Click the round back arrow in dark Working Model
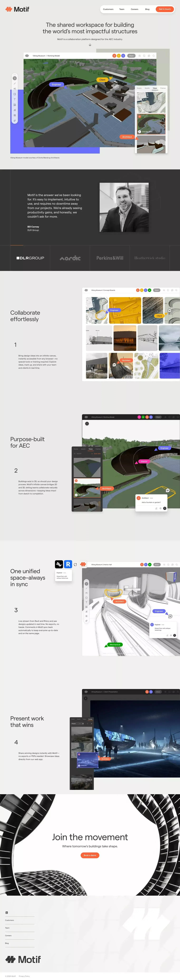 coord(87,423)
